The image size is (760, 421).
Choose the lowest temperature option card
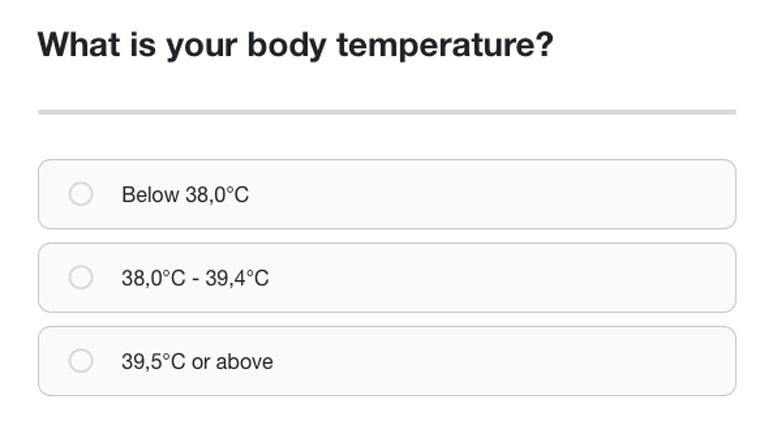click(x=387, y=194)
